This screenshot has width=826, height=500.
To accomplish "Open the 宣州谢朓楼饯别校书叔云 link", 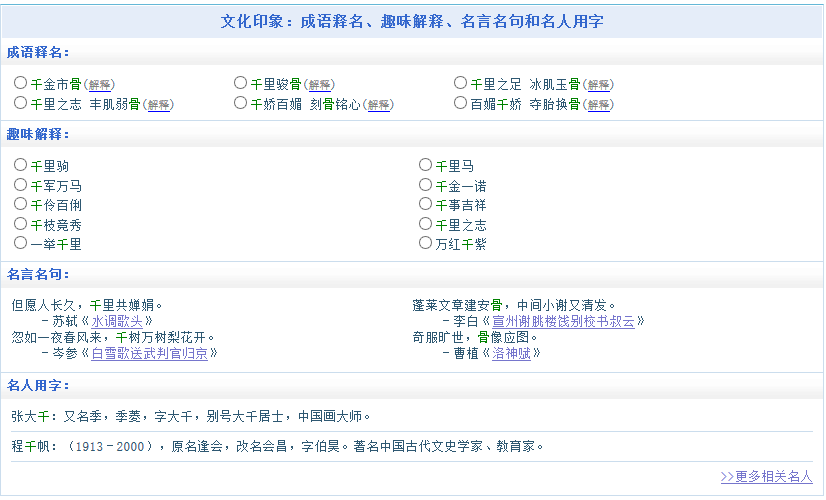I will [563, 321].
